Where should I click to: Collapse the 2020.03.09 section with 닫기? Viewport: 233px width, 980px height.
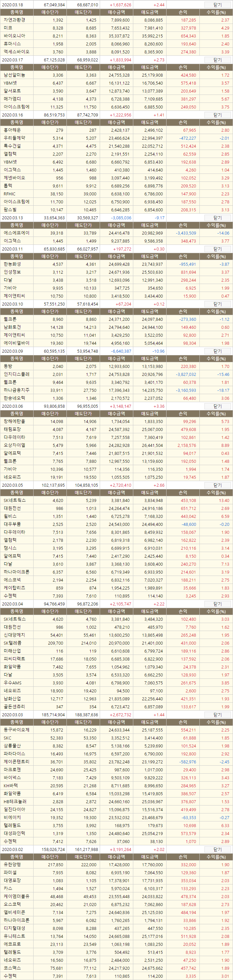tap(217, 351)
